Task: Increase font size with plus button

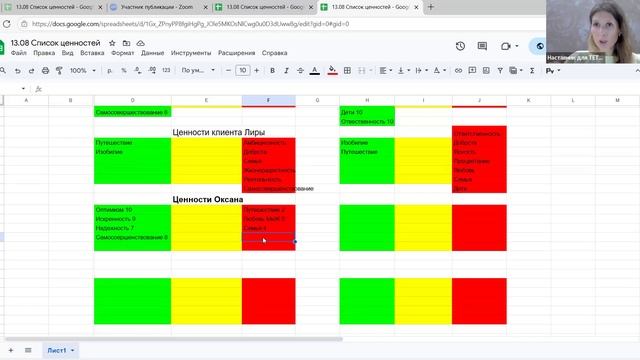Action: 256,71
